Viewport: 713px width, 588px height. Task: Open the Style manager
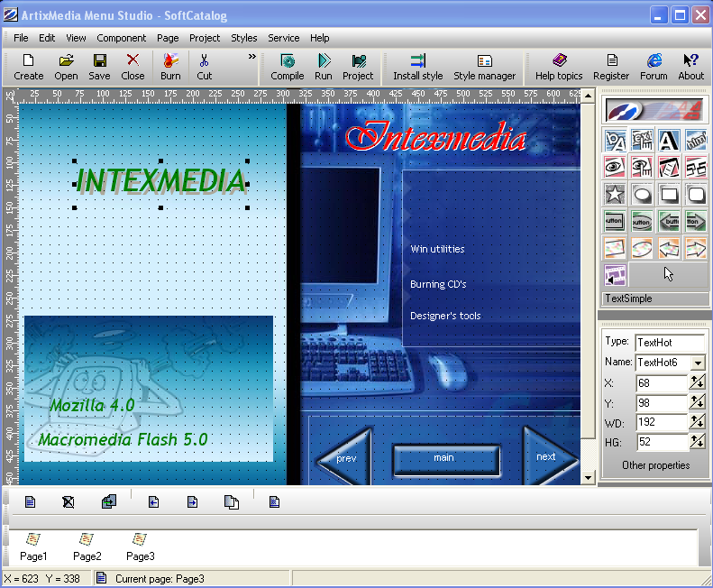[484, 67]
